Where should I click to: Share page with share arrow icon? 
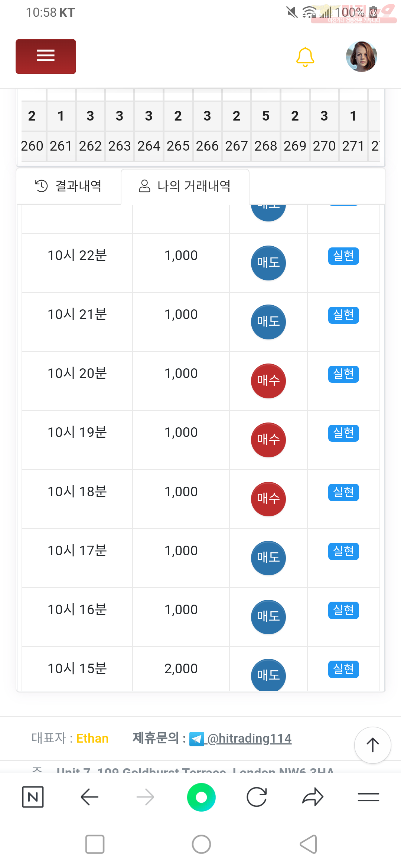tap(313, 797)
